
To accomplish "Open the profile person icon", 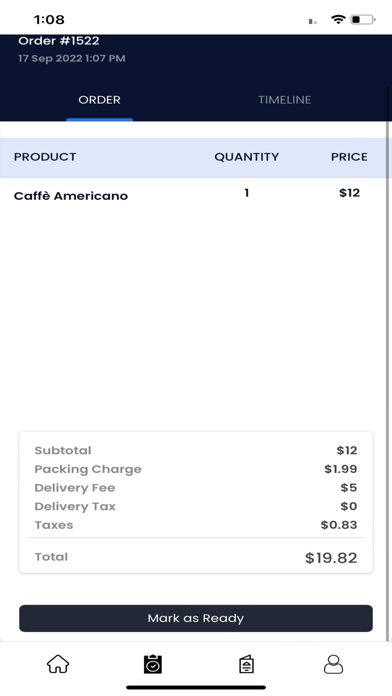I will [333, 664].
